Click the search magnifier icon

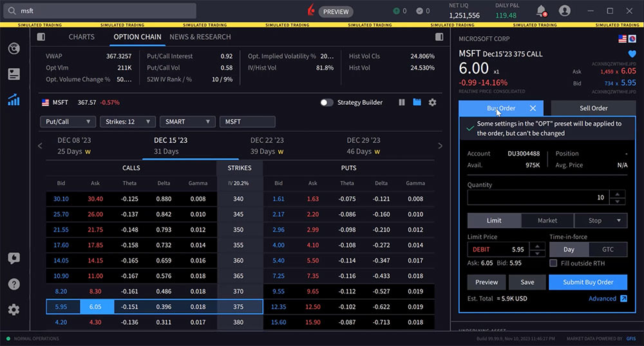coord(12,11)
